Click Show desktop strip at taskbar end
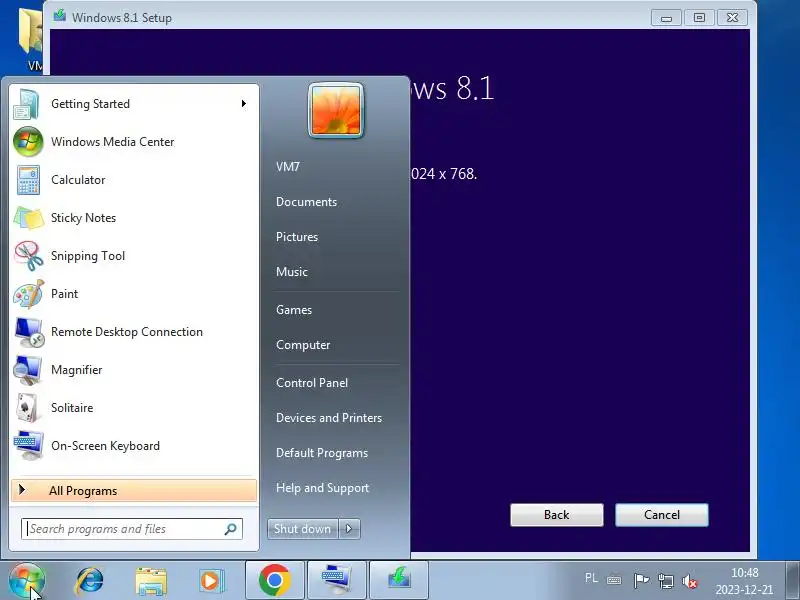This screenshot has width=800, height=600. click(793, 581)
